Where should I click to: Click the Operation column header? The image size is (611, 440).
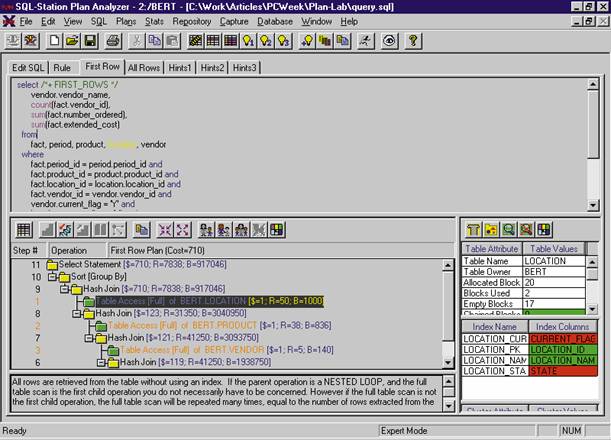(77, 250)
